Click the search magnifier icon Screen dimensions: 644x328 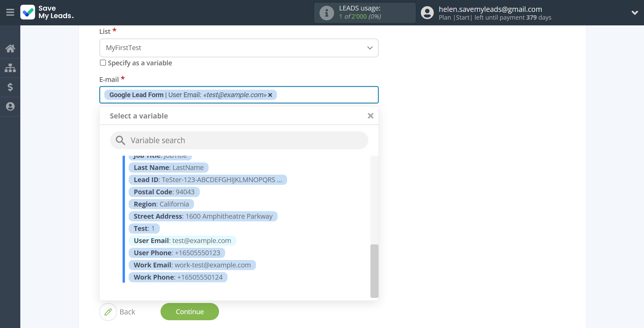click(120, 140)
